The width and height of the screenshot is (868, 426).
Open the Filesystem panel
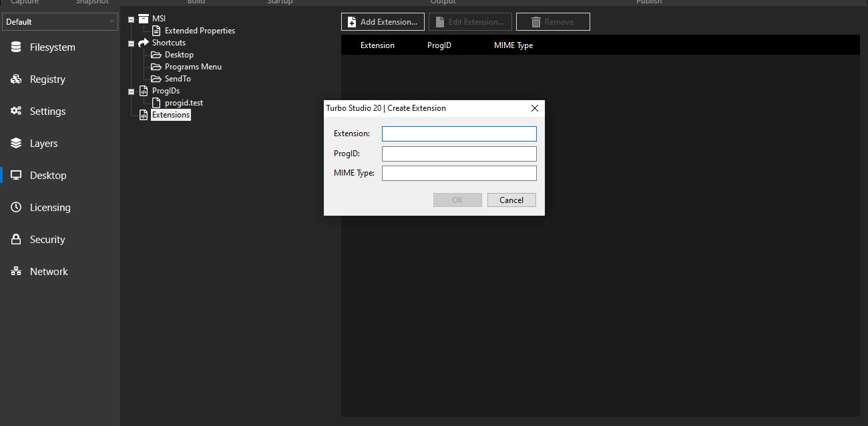pos(47,47)
